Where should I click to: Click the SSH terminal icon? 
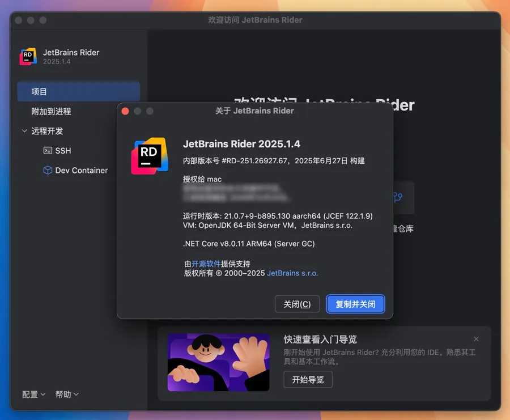(48, 151)
